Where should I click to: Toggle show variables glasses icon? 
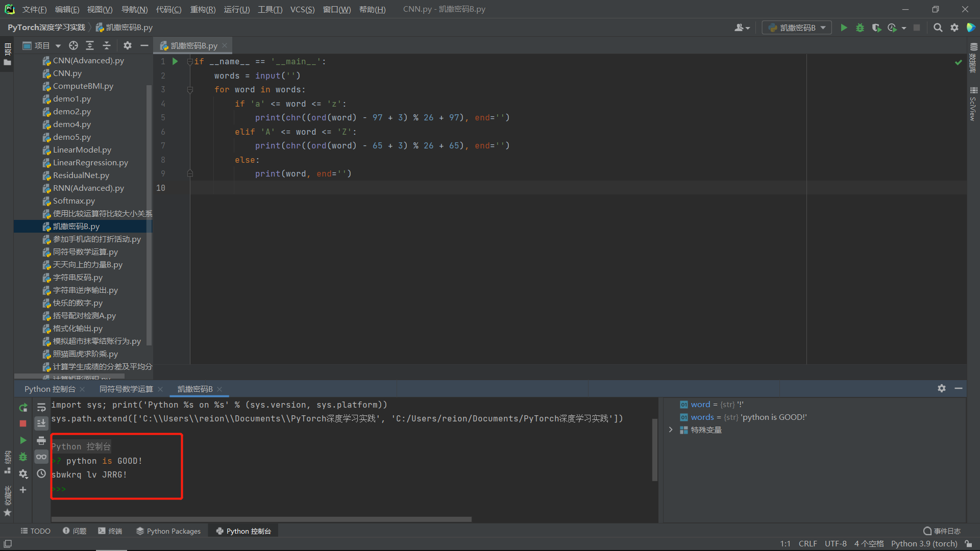coord(41,457)
